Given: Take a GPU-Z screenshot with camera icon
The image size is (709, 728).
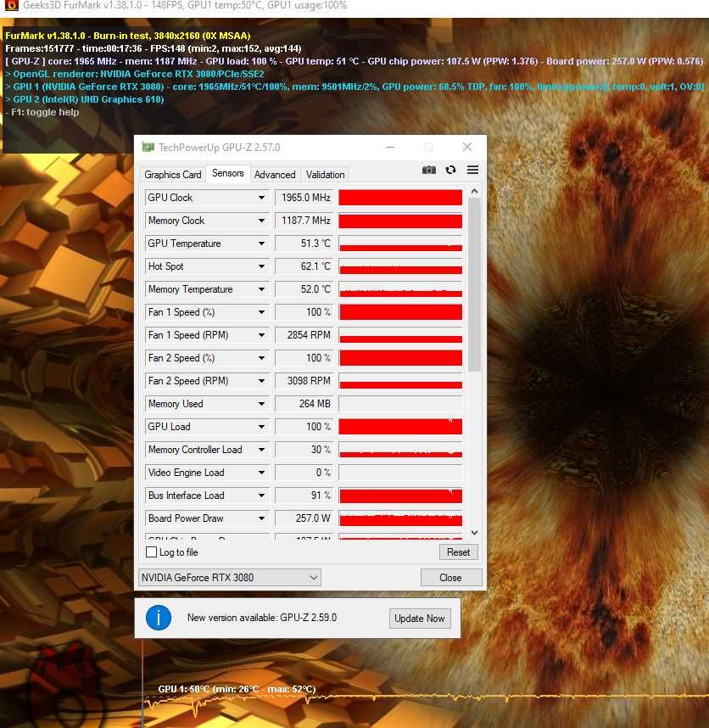Looking at the screenshot, I should [429, 170].
